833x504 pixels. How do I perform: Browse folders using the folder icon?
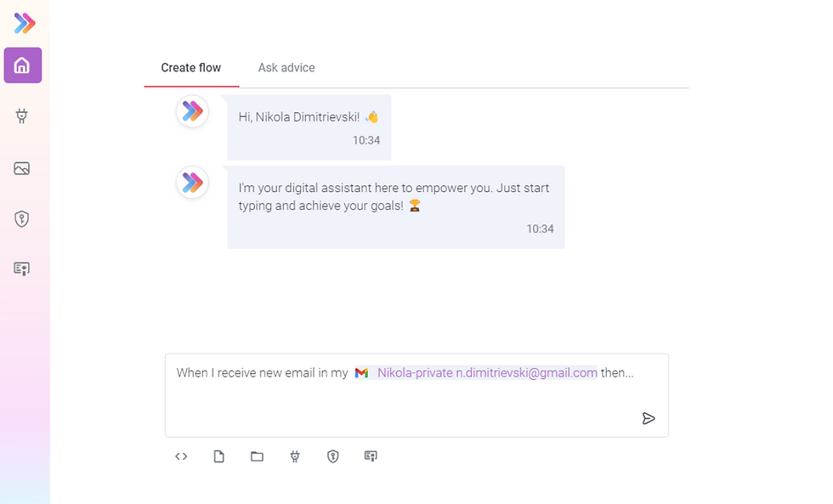tap(257, 456)
